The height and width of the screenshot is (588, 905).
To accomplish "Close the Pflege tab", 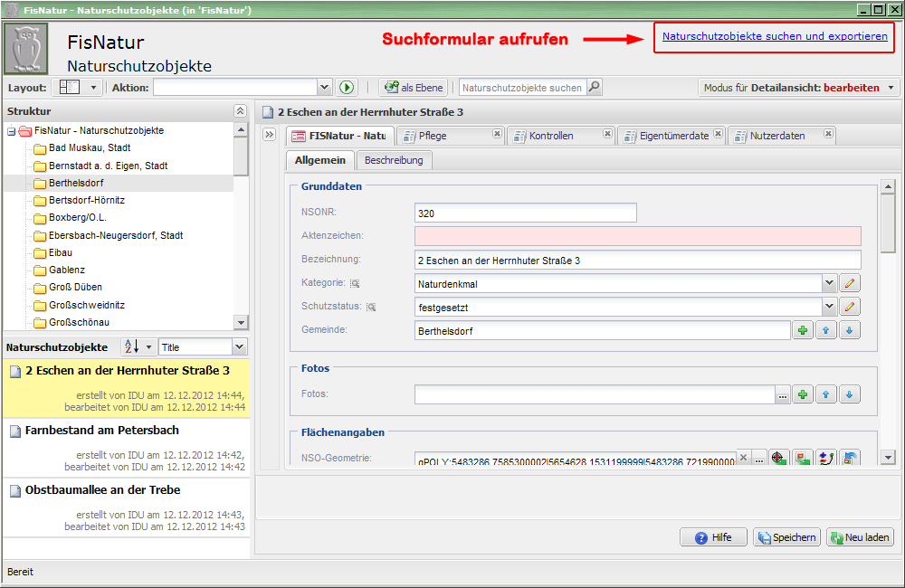I will 497,134.
